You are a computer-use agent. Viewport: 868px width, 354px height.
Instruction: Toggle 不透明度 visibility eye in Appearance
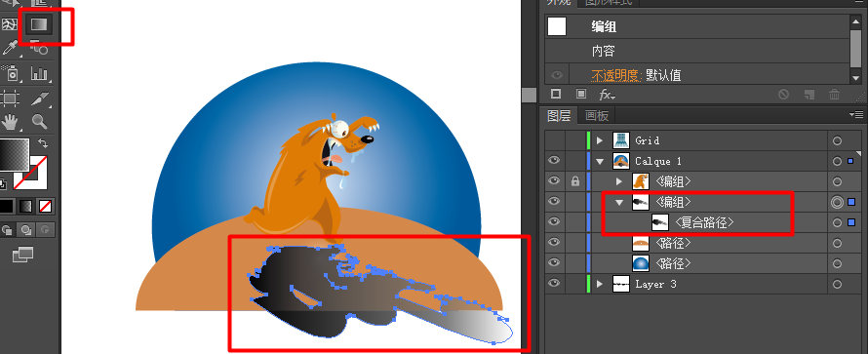click(557, 75)
